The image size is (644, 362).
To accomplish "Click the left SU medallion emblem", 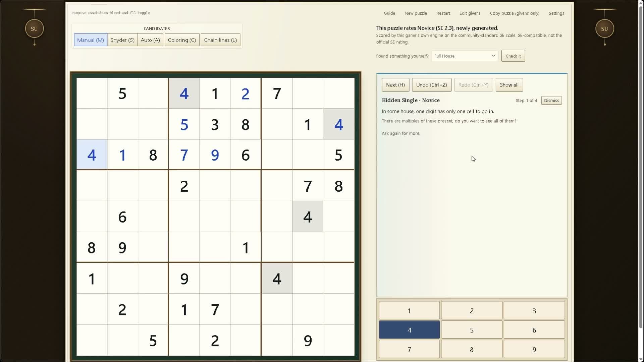I will point(34,29).
